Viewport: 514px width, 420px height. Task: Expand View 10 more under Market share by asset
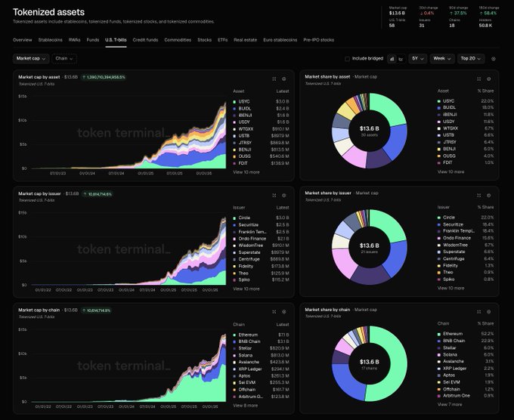451,171
